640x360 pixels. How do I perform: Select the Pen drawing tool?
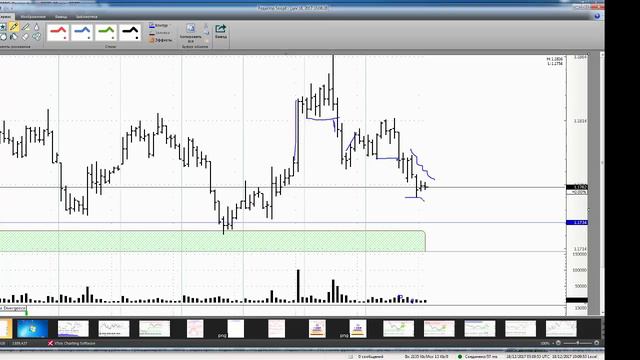14,27
